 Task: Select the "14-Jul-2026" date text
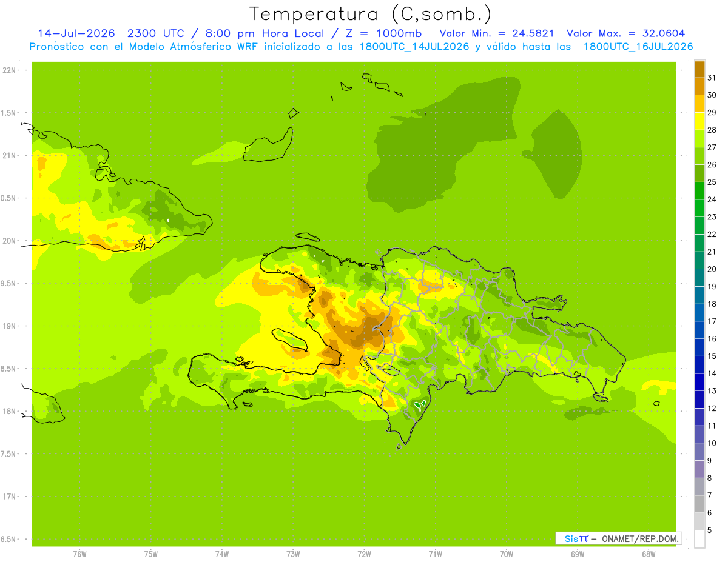76,33
